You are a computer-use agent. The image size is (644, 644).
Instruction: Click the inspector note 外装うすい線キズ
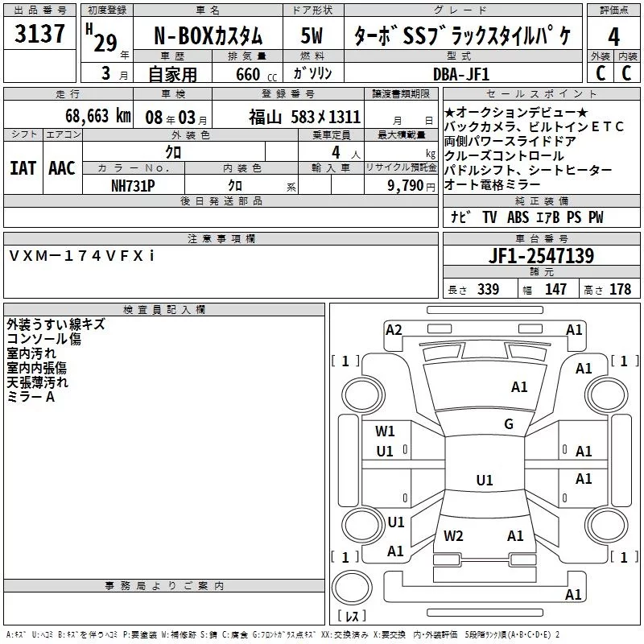click(x=56, y=324)
